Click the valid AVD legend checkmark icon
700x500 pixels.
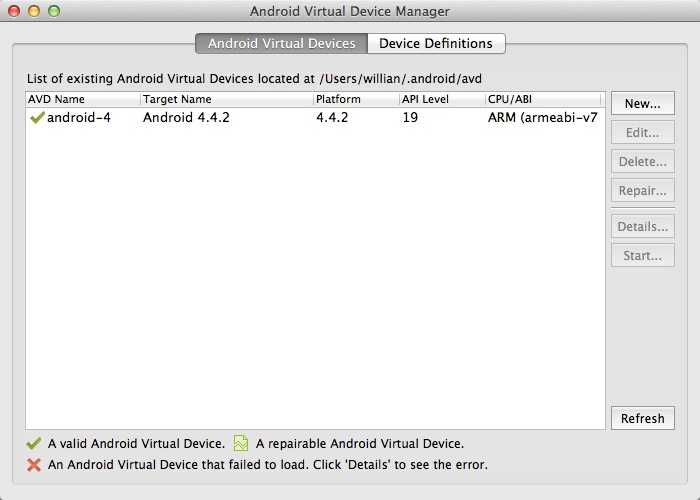click(x=34, y=443)
